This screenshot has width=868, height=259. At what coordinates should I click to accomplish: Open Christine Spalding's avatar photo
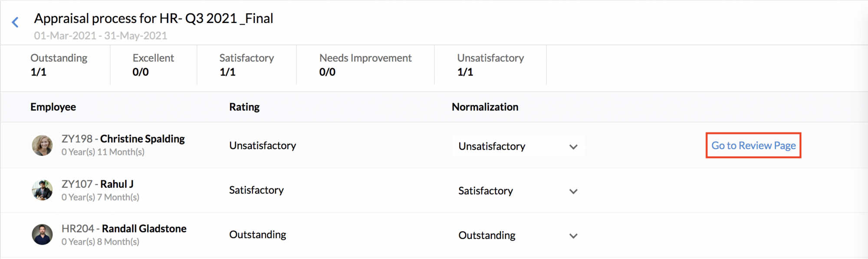pos(42,145)
